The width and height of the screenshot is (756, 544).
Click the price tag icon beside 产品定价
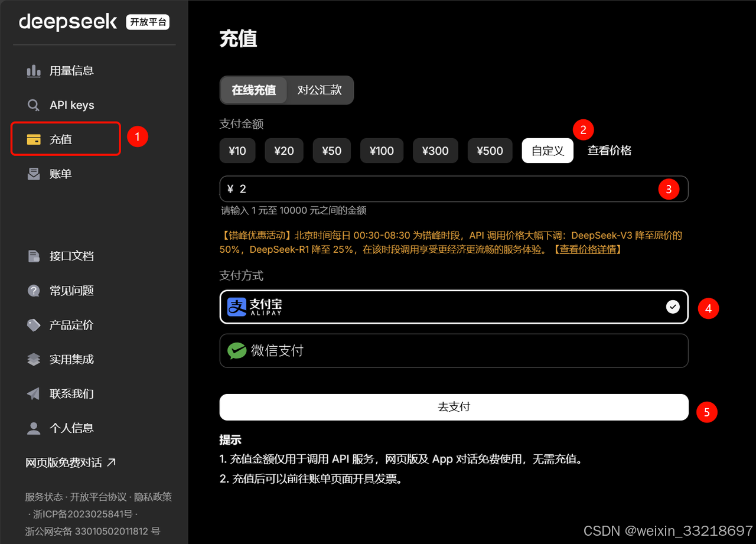(x=34, y=325)
